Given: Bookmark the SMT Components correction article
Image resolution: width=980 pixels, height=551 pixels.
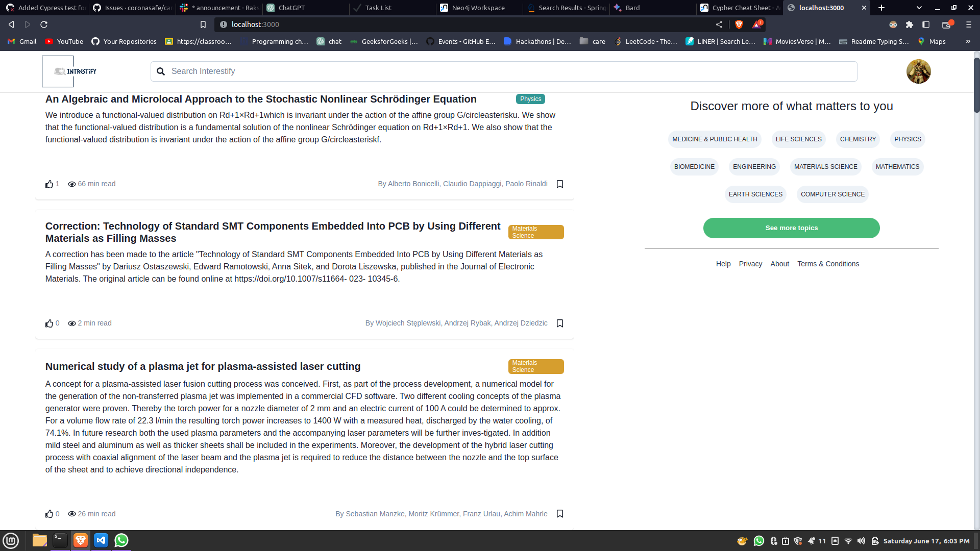Looking at the screenshot, I should [560, 323].
